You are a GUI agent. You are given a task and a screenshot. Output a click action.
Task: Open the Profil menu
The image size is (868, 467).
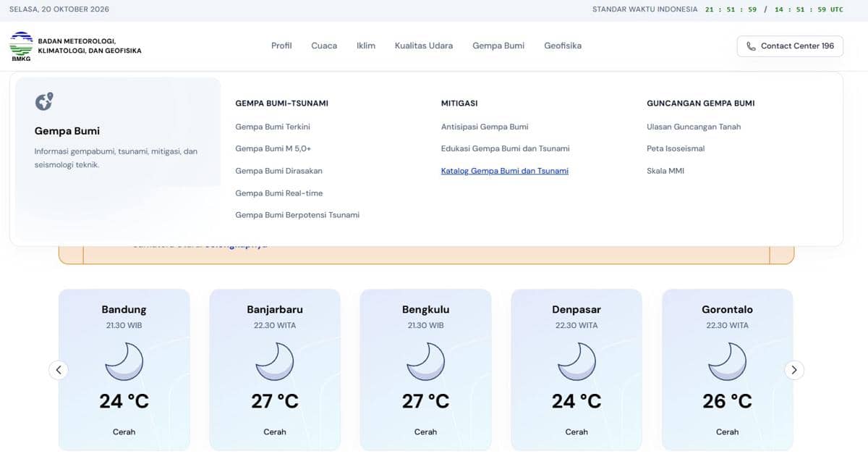281,46
